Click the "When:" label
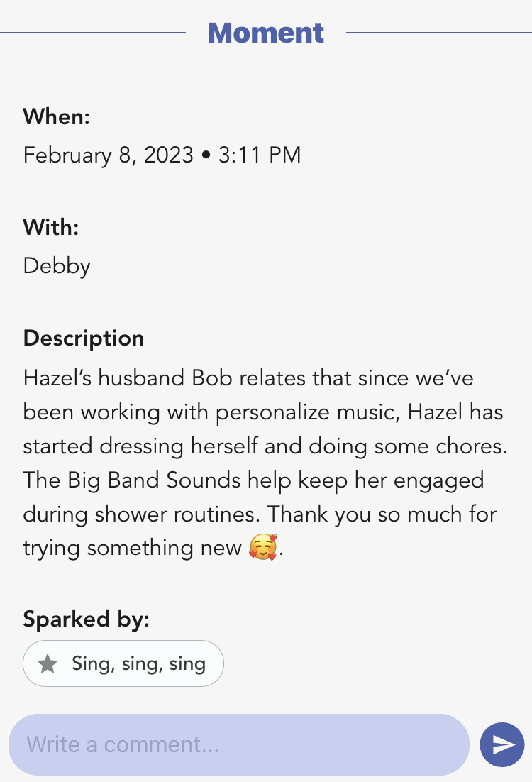532x782 pixels. [57, 116]
